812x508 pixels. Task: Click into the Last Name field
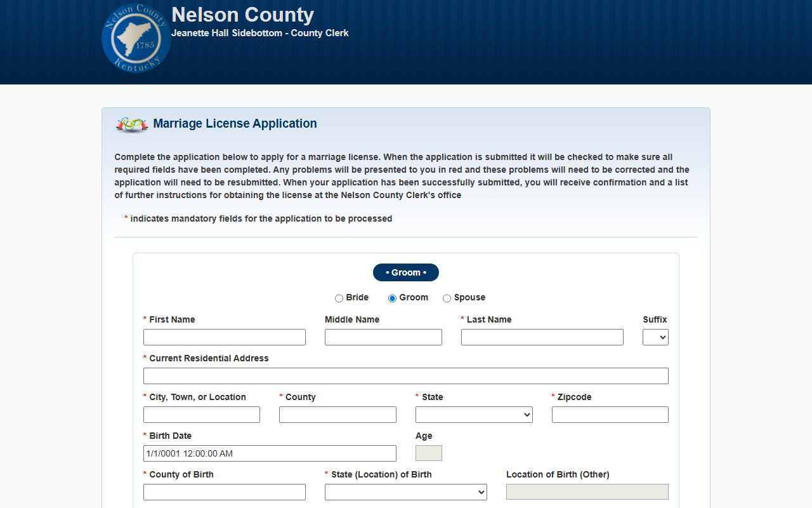click(x=542, y=337)
